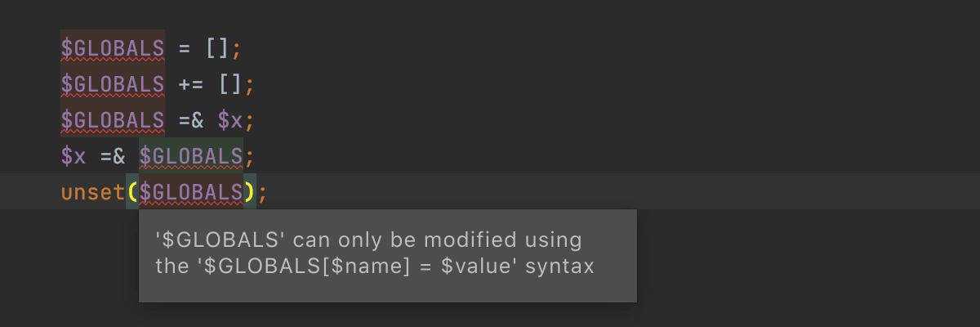
Task: Click the unset keyword
Action: point(93,192)
